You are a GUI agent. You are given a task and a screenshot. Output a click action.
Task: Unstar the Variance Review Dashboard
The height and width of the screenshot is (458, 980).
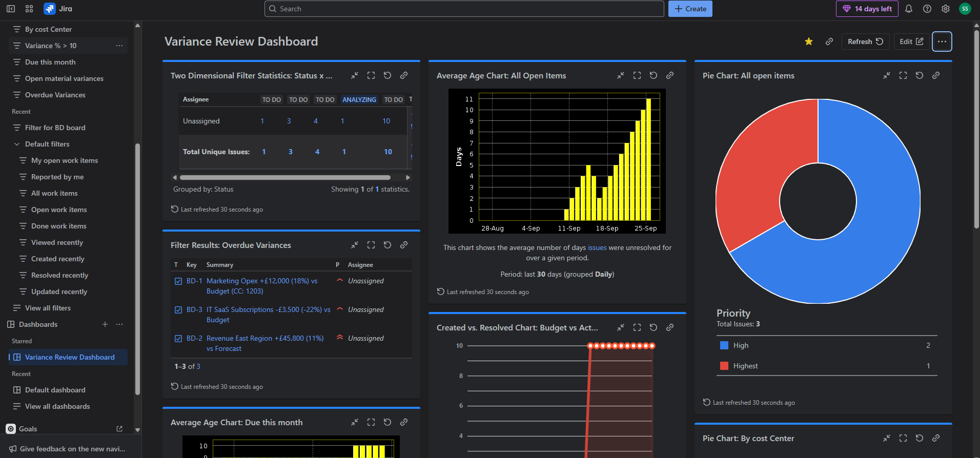coord(809,41)
